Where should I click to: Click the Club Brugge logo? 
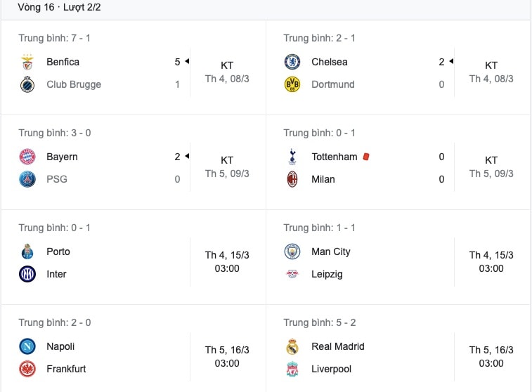(27, 84)
